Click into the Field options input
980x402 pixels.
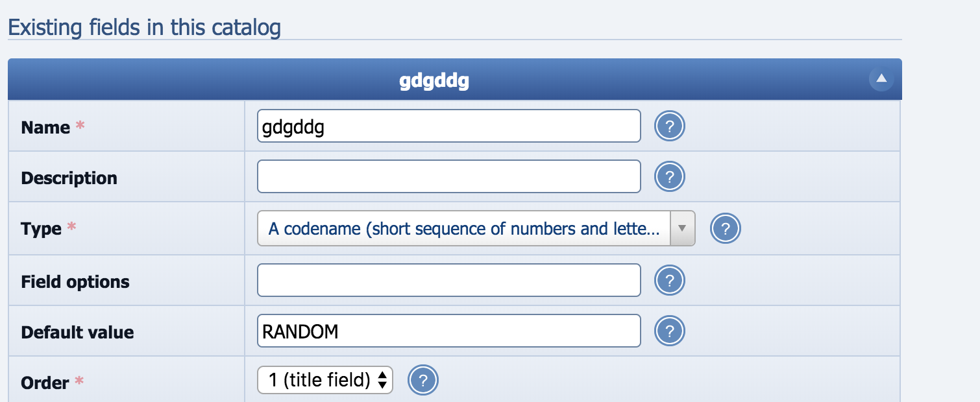[448, 281]
